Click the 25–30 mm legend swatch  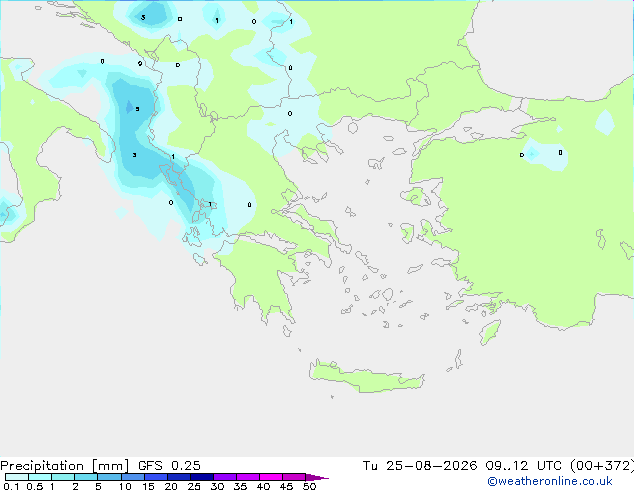point(201,477)
